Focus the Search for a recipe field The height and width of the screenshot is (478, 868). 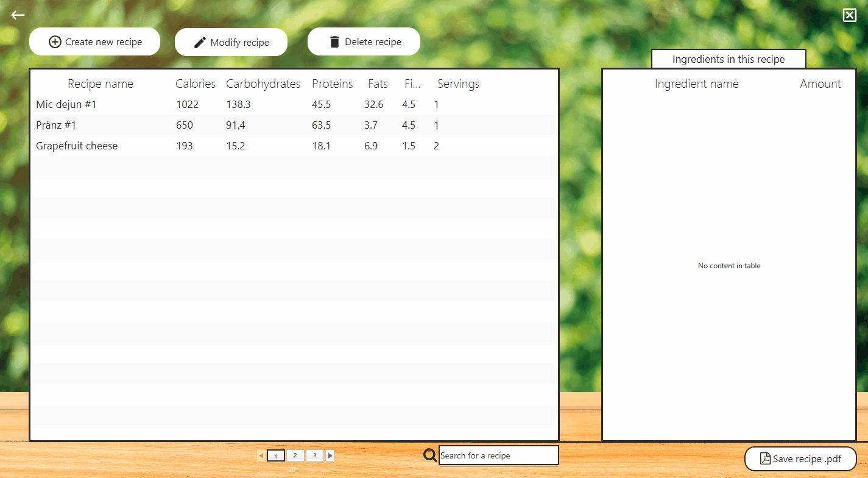(498, 455)
